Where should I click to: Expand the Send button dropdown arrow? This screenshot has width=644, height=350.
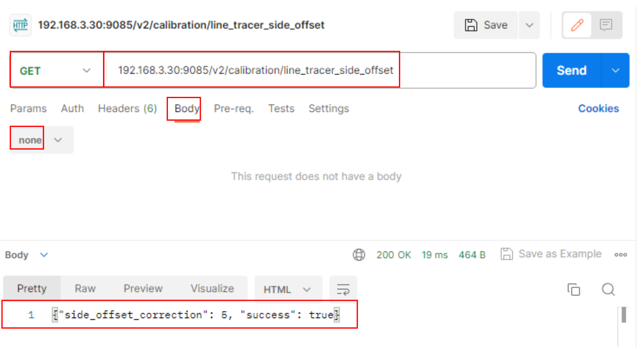pos(615,71)
